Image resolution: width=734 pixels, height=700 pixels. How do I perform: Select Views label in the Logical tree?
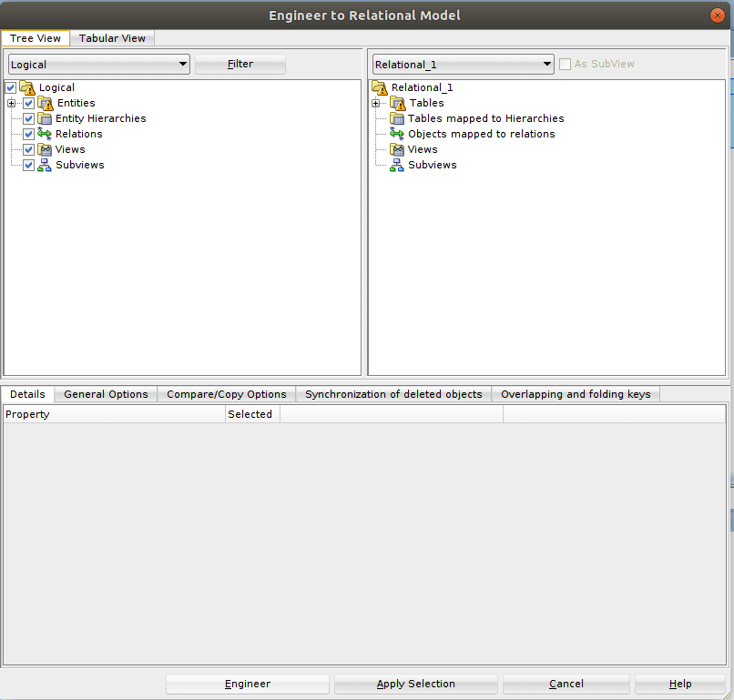[70, 149]
